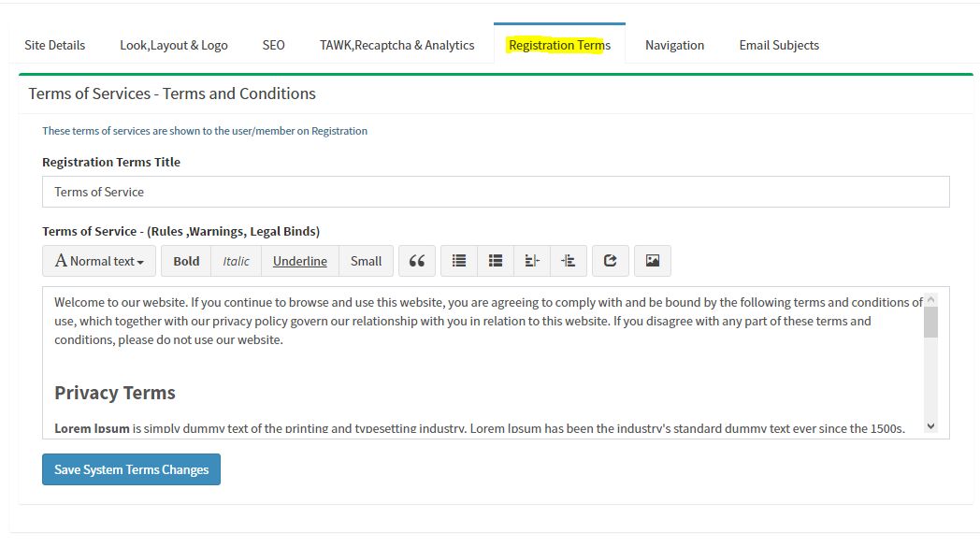This screenshot has height=547, width=980.
Task: Click the Registration Terms Title field
Action: tap(496, 192)
